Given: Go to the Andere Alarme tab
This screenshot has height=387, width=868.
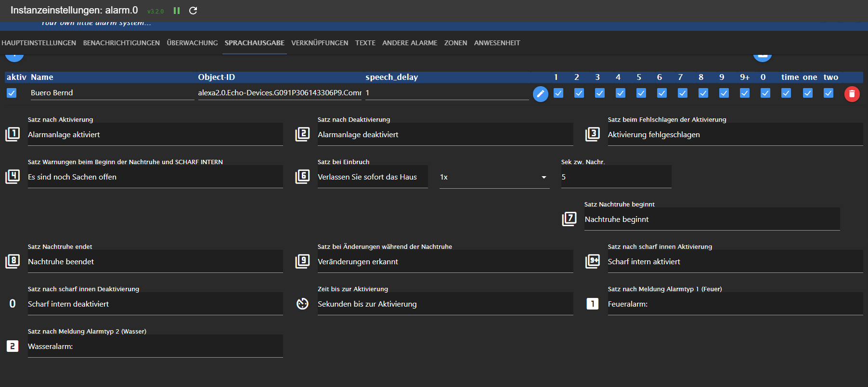Looking at the screenshot, I should coord(410,43).
